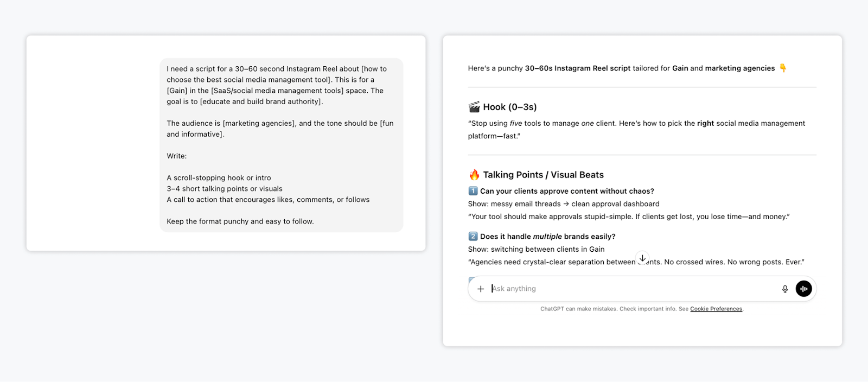Viewport: 868px width, 382px height.
Task: Click 'Does it handle multiple brands easily?' text
Action: coord(547,237)
